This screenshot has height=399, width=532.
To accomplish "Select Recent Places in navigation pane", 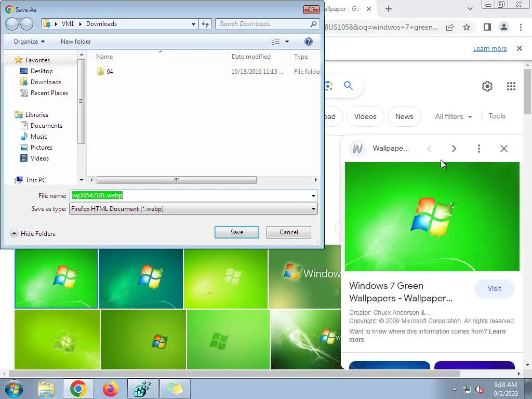I will (x=49, y=92).
